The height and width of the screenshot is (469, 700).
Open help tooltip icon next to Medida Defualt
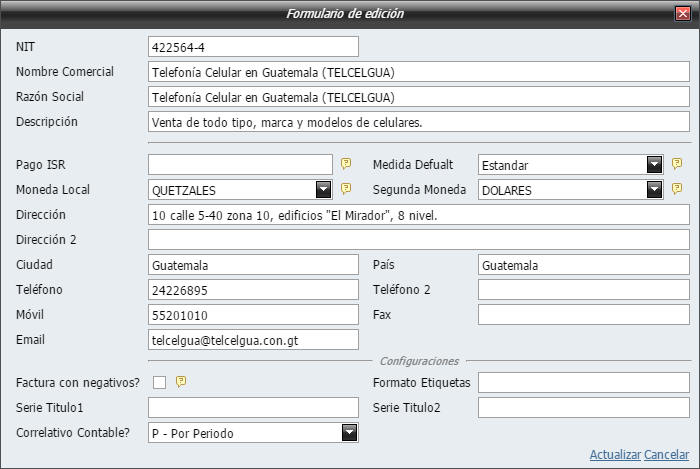677,164
